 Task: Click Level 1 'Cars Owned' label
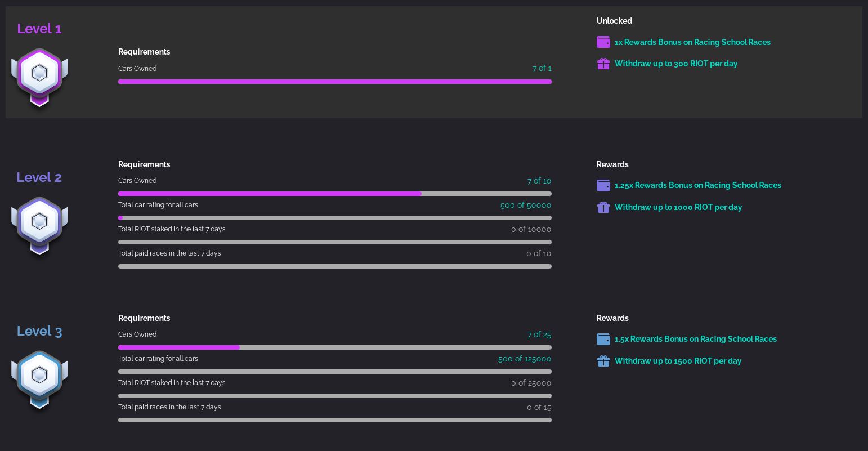137,69
